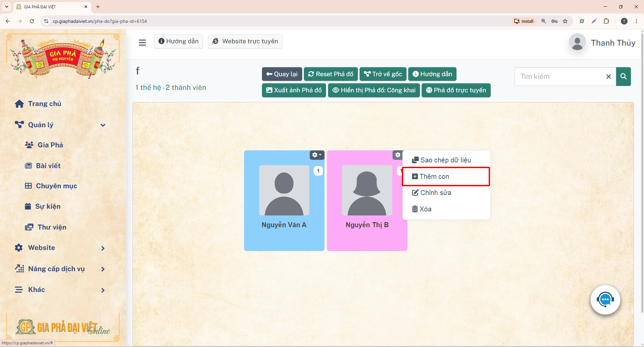Viewport: 644px width, 347px height.
Task: Click the Gia Phả Đại Việt Online logo
Action: 63,327
